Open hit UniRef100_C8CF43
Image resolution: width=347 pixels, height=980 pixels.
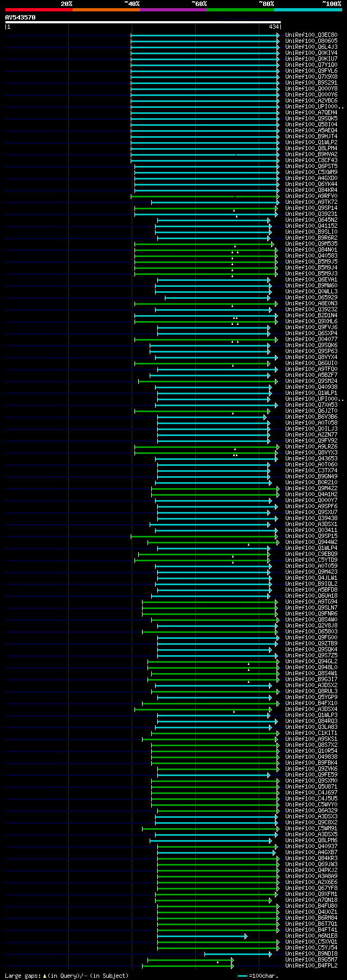(311, 161)
